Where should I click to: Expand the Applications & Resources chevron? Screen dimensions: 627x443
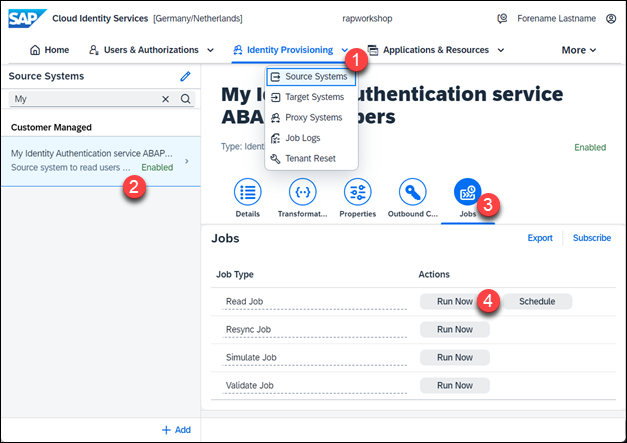501,50
